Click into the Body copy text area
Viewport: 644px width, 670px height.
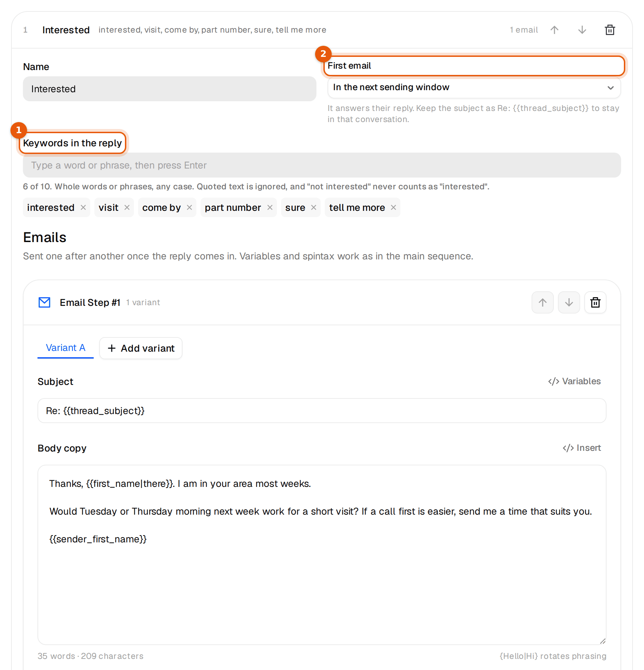point(322,555)
